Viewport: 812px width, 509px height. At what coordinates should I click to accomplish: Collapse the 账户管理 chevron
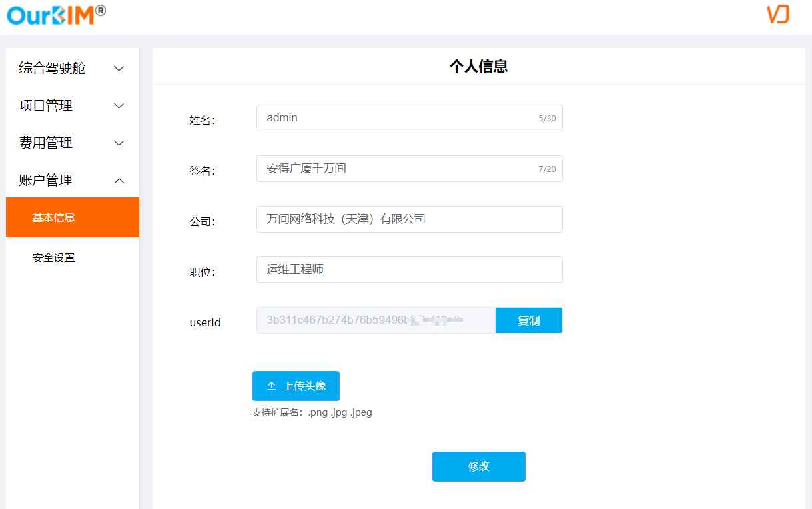(119, 180)
